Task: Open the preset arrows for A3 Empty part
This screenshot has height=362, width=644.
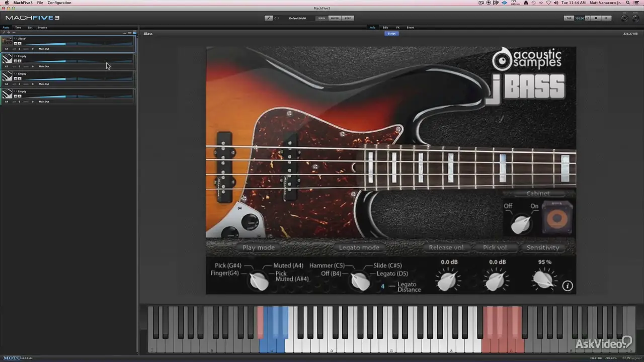Action: [15, 74]
